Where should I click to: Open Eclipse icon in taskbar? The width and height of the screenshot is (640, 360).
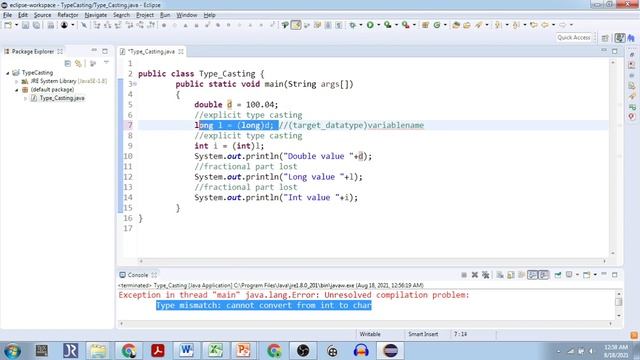pos(390,351)
